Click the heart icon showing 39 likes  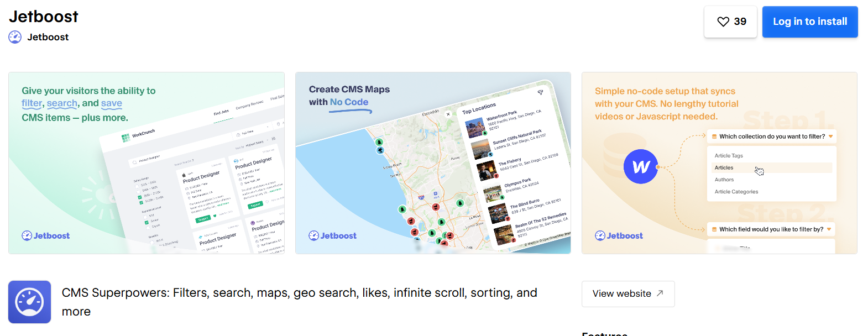(723, 22)
